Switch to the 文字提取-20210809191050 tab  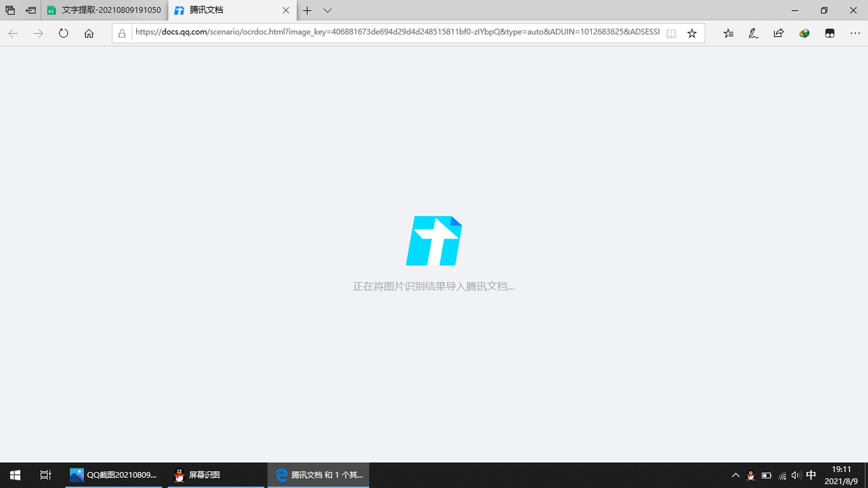point(104,10)
